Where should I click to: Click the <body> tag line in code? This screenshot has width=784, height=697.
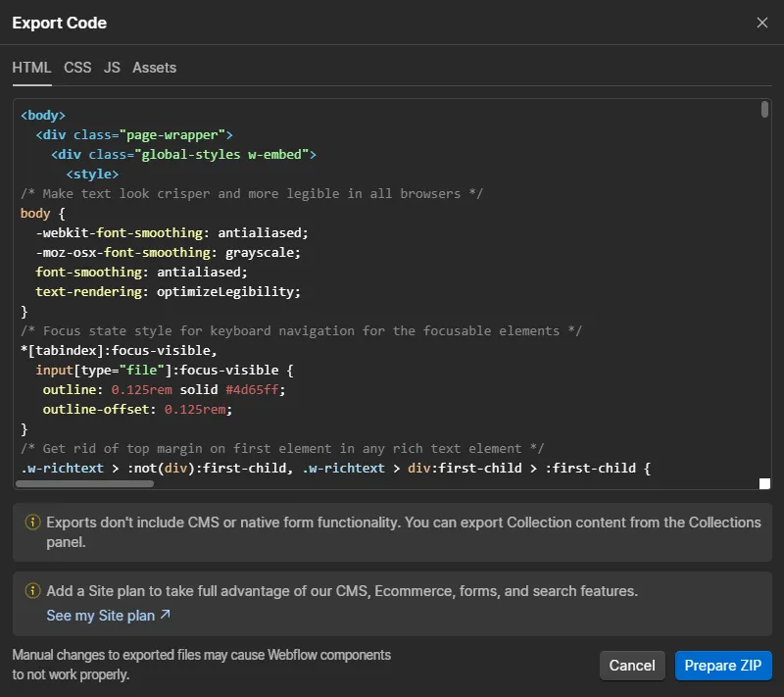pyautogui.click(x=43, y=116)
